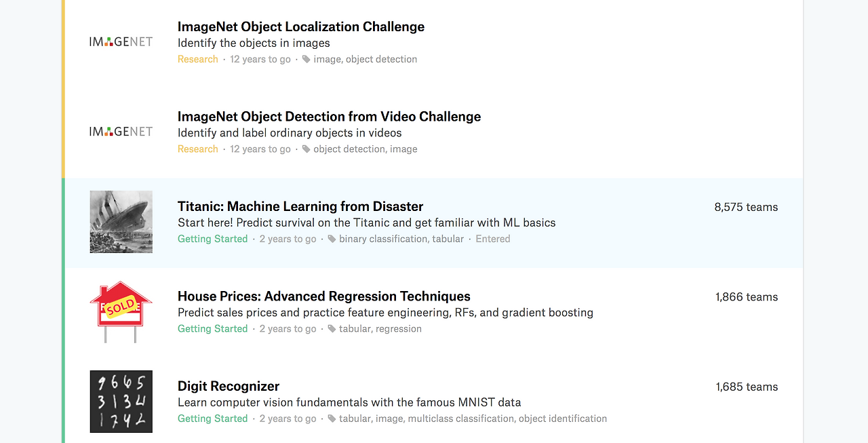This screenshot has width=868, height=443.
Task: Open the Digit Recognizer competition title
Action: (228, 386)
